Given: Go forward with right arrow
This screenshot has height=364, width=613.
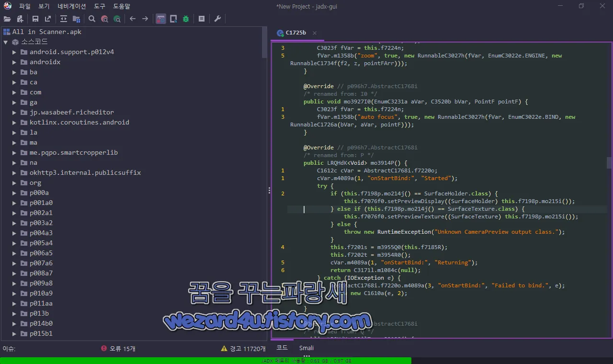Looking at the screenshot, I should tap(145, 19).
